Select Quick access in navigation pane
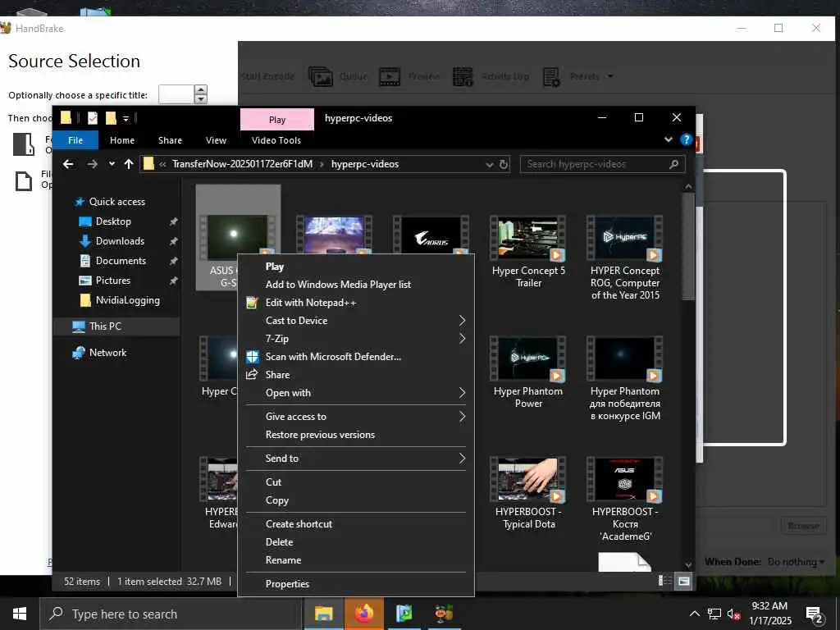Viewport: 840px width, 630px height. (x=116, y=202)
